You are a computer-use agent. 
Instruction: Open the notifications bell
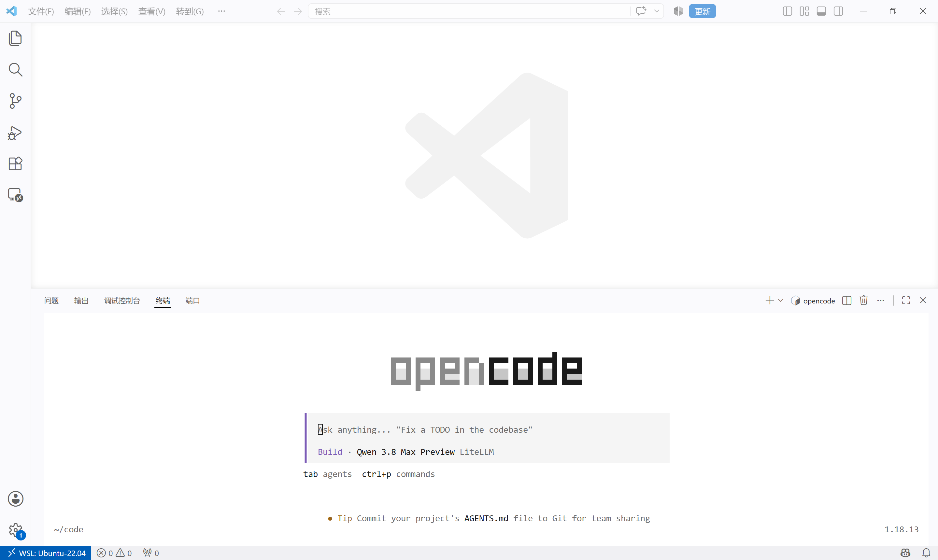(x=926, y=553)
